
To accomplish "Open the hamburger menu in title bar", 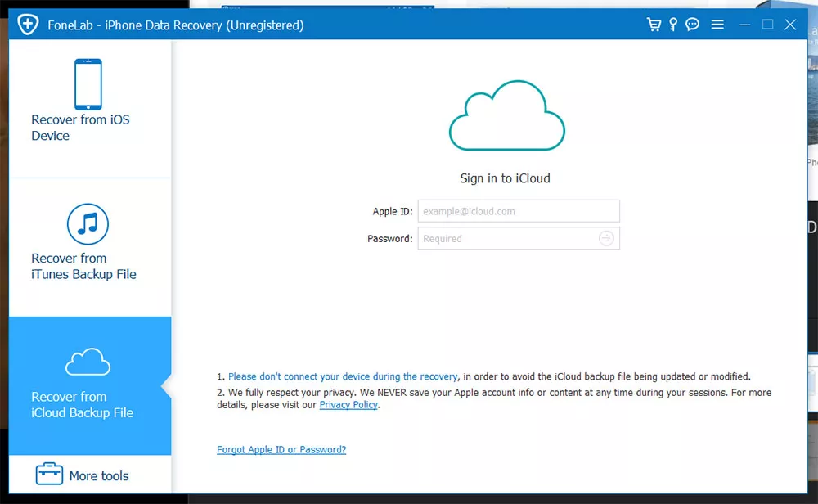I will point(717,25).
